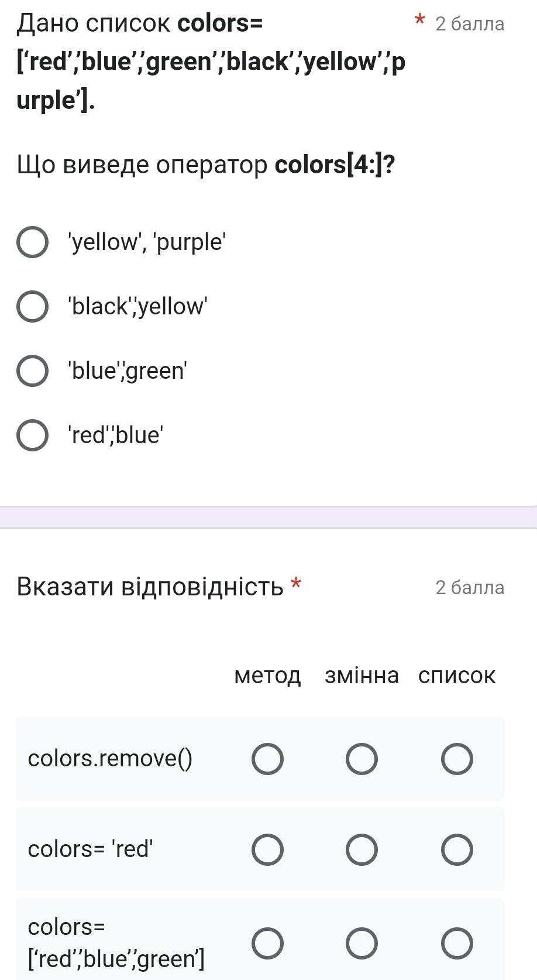Set colors= 'red' row to список
This screenshot has width=537, height=980.
pos(457,849)
